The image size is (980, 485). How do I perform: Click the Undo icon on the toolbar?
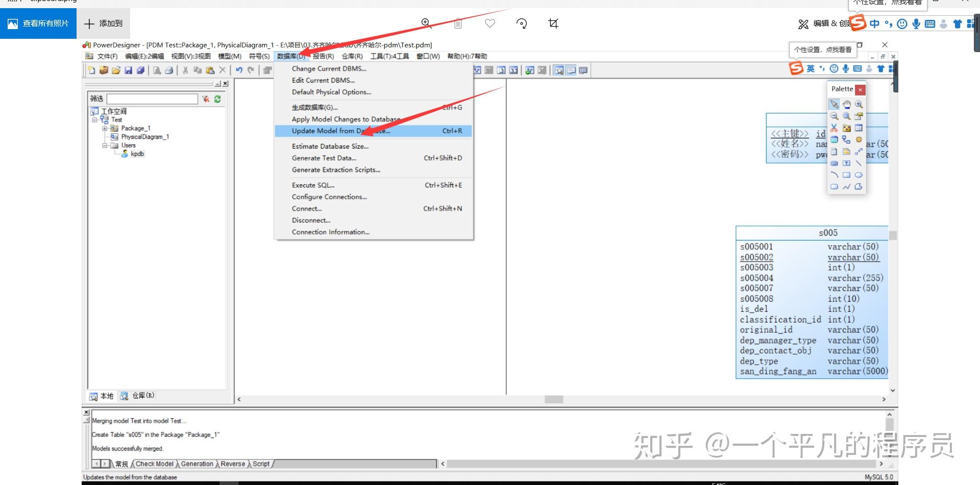click(239, 70)
